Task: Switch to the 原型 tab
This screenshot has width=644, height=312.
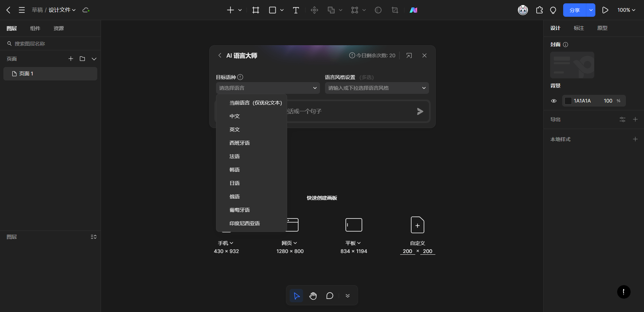Action: tap(602, 28)
